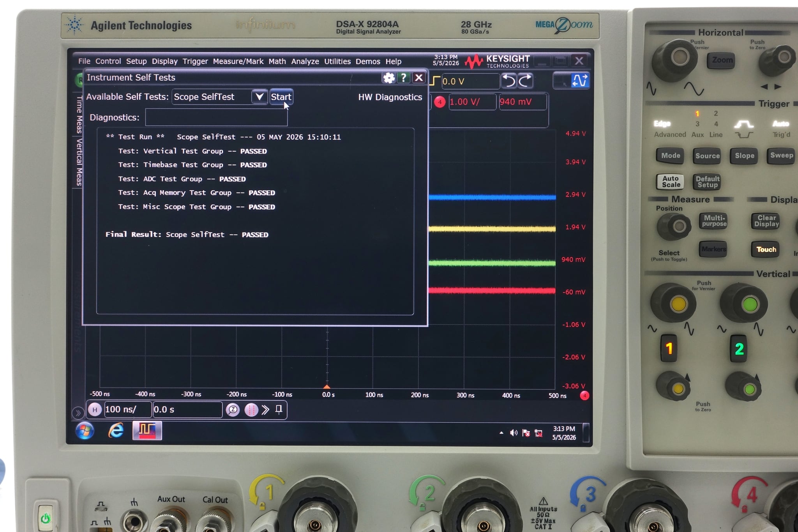Screen dimensions: 798x532
Task: Open the Utilities menu
Action: click(337, 62)
